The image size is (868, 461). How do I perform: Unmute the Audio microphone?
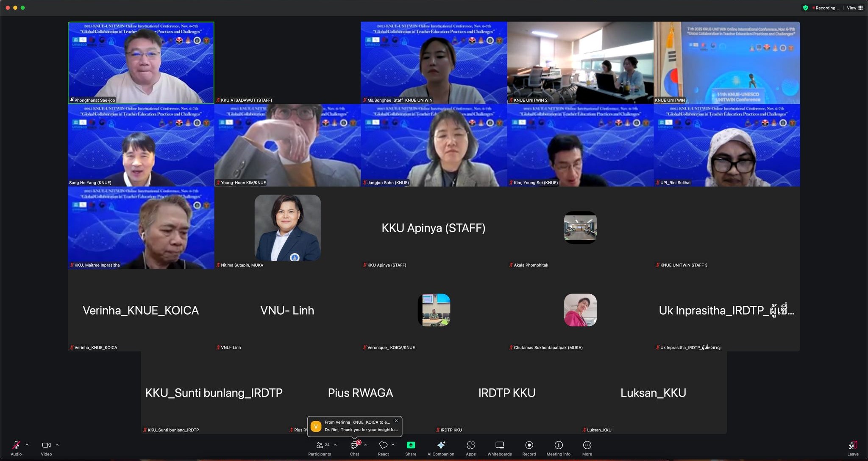coord(16,446)
